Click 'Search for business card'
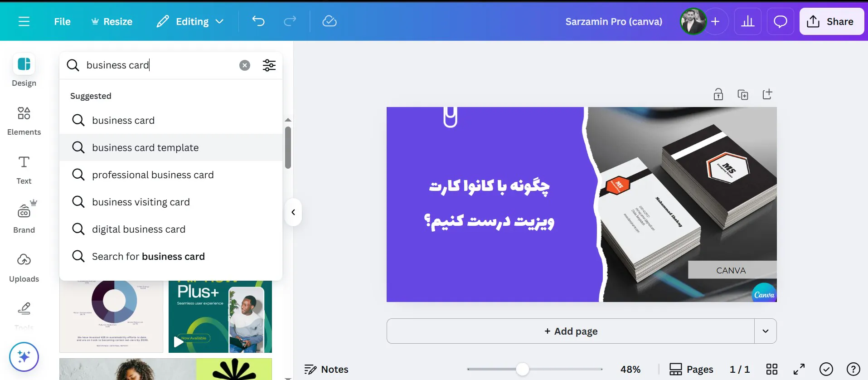The height and width of the screenshot is (380, 868). click(x=171, y=256)
